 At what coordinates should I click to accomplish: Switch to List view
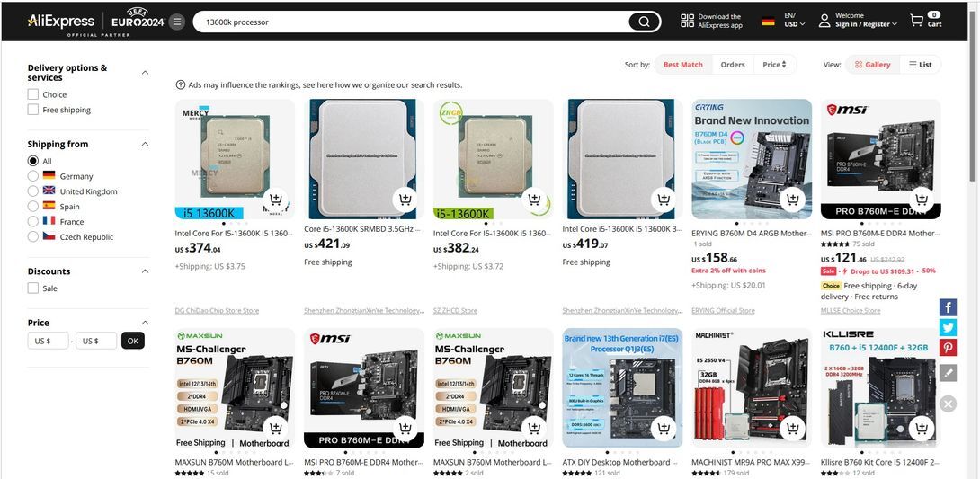click(x=920, y=65)
